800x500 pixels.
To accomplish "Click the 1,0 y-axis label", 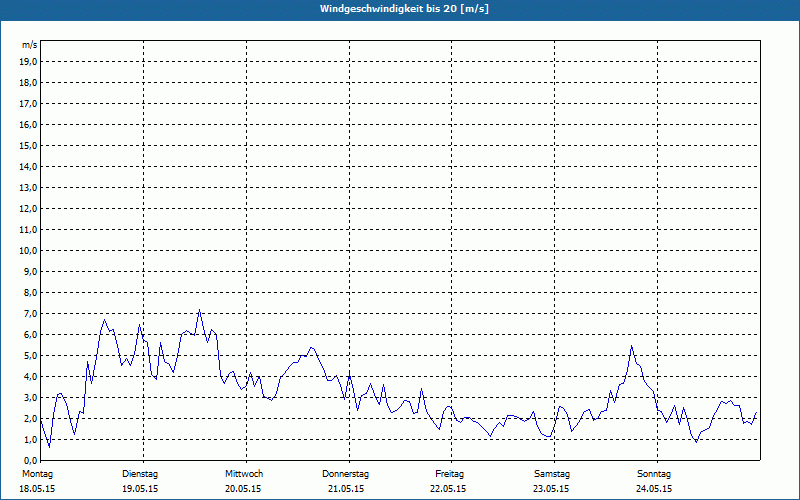I will (30, 439).
